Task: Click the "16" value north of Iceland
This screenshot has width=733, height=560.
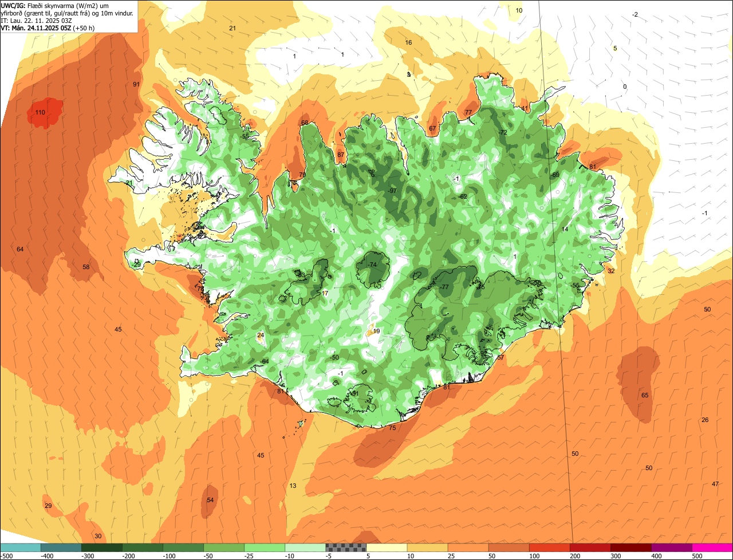Action: pyautogui.click(x=408, y=42)
